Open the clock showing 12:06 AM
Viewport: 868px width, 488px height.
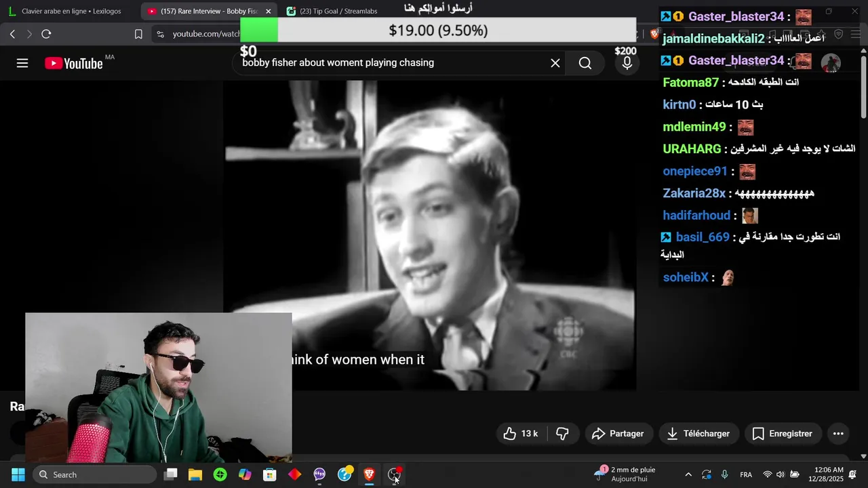click(825, 474)
